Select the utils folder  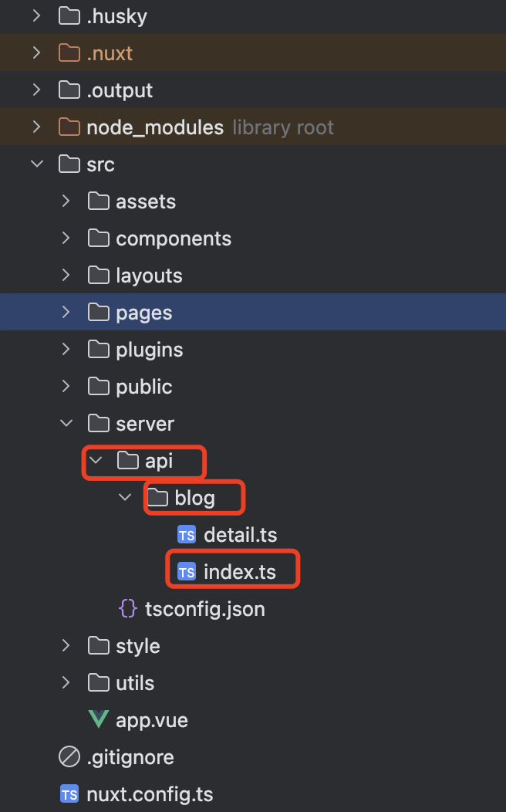pos(134,683)
